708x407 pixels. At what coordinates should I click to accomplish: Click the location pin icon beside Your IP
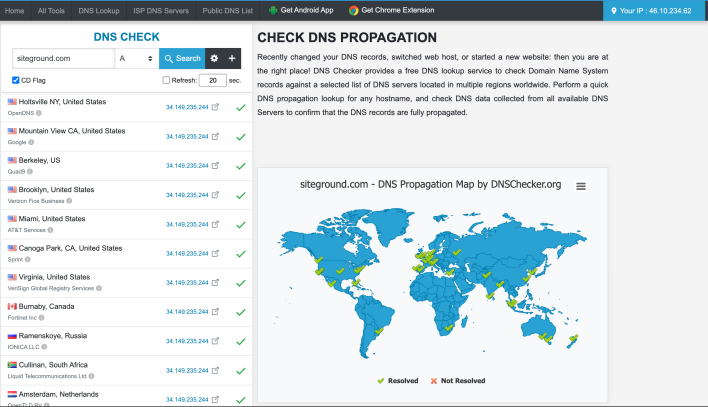(614, 11)
